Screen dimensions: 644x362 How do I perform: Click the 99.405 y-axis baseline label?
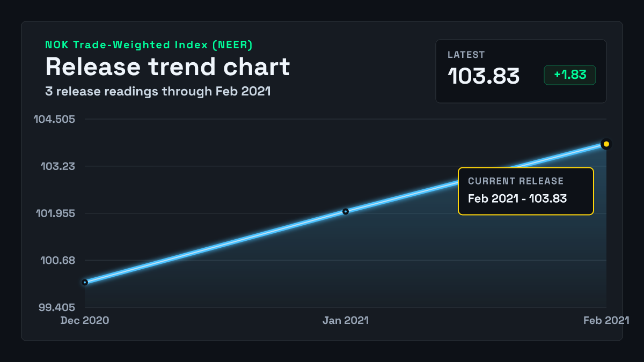pos(57,308)
